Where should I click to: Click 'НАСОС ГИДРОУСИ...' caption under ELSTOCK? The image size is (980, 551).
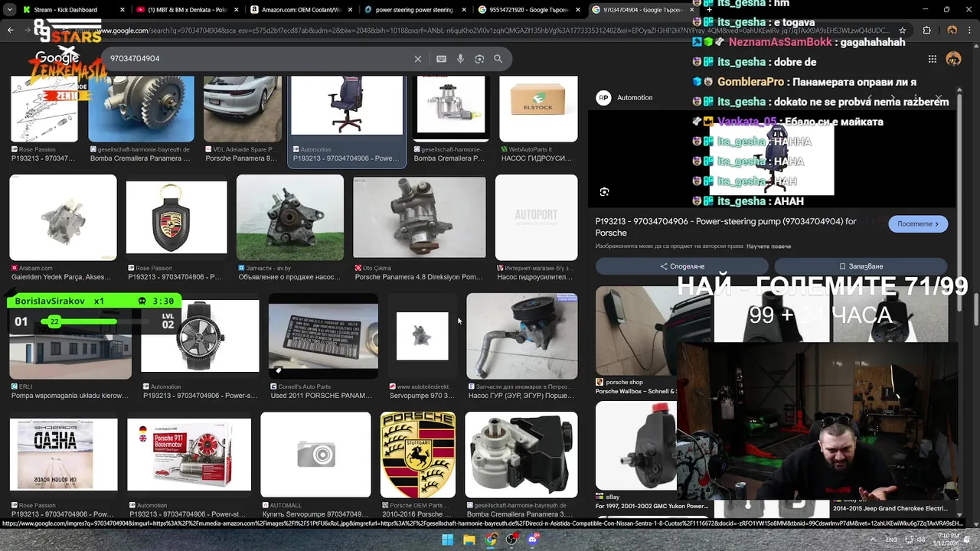point(537,158)
